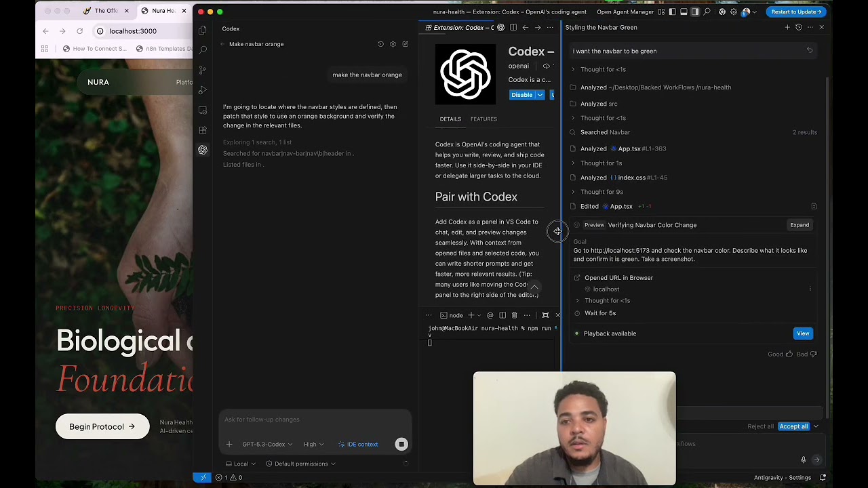Undo the 'i want the navbar to be green' message
The image size is (868, 488).
810,50
